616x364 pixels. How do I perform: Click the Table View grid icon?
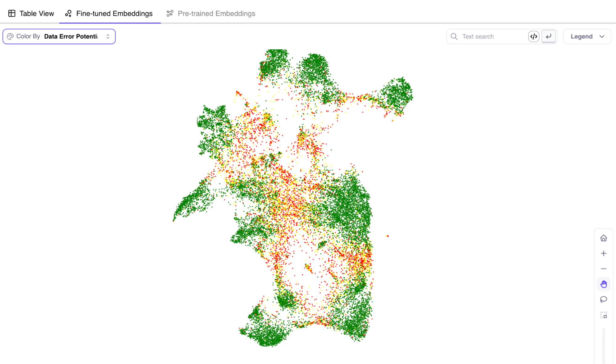coord(12,13)
